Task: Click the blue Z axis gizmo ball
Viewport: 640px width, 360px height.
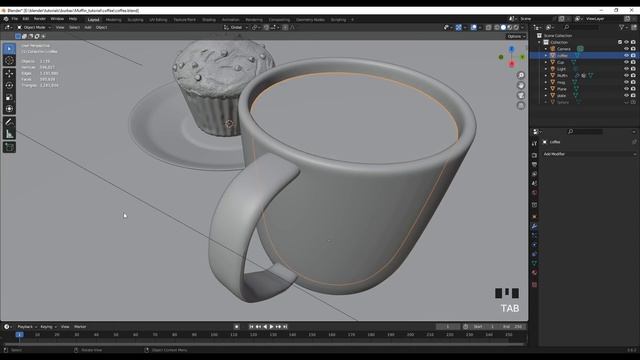Action: click(512, 49)
